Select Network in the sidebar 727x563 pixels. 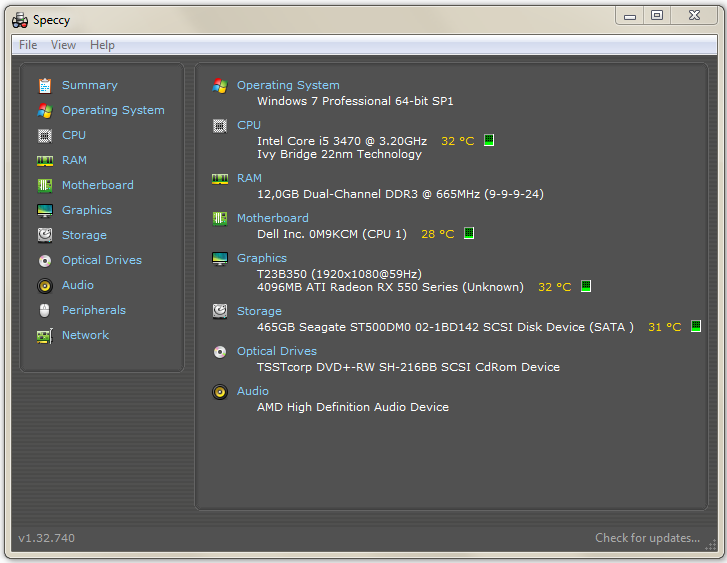tap(85, 335)
